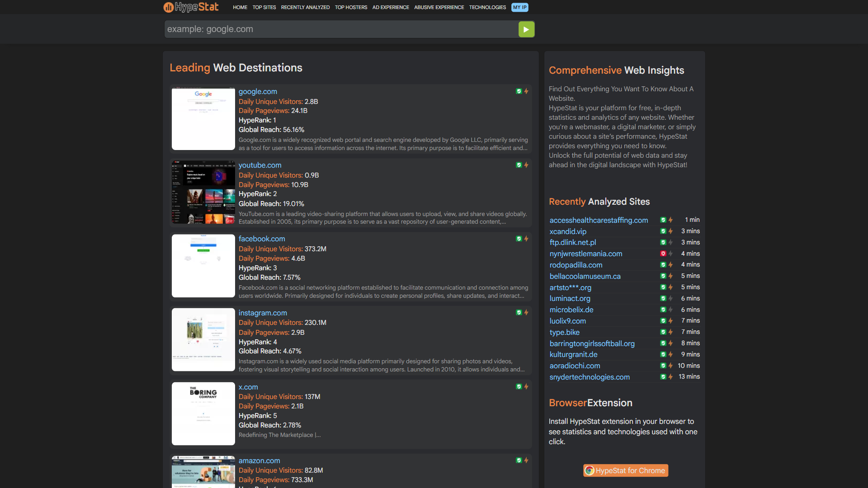The height and width of the screenshot is (488, 868).
Task: Open luminact.org in recently analyzed
Action: pos(570,299)
